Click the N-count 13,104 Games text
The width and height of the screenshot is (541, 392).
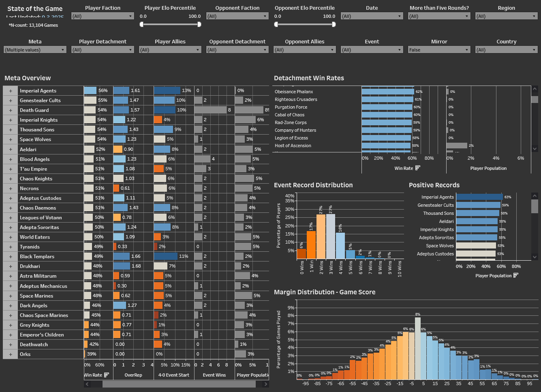click(x=33, y=25)
